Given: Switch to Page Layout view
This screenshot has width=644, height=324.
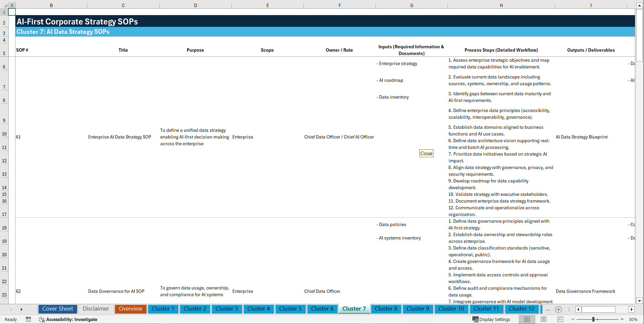Looking at the screenshot, I should coord(543,319).
